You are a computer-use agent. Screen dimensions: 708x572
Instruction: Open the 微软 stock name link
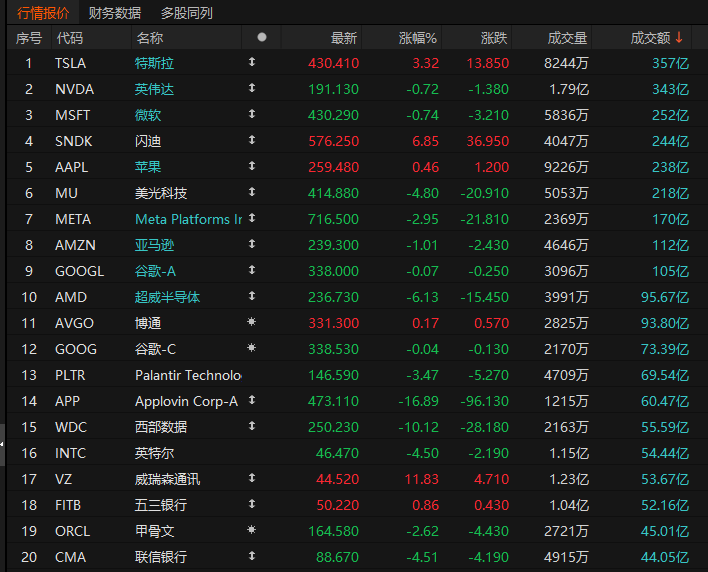click(x=148, y=115)
